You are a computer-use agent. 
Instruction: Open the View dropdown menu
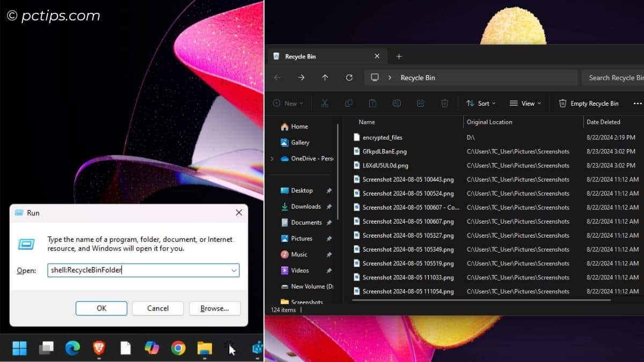point(525,104)
